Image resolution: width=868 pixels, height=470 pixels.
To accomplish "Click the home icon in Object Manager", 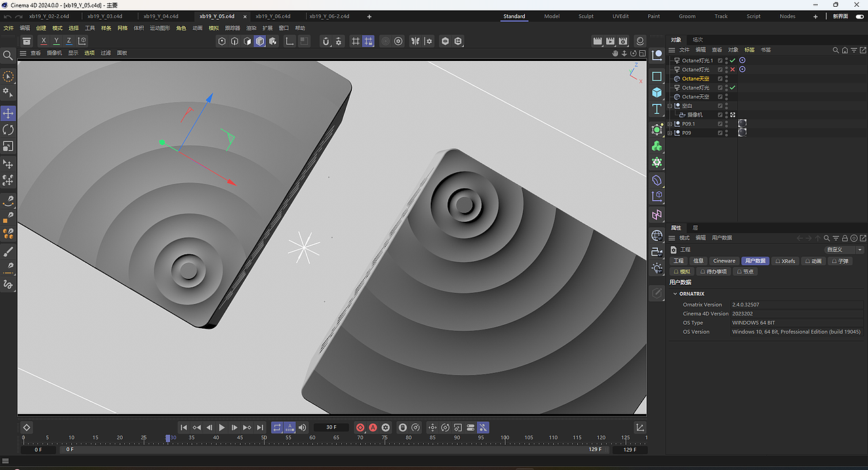I will pos(846,50).
